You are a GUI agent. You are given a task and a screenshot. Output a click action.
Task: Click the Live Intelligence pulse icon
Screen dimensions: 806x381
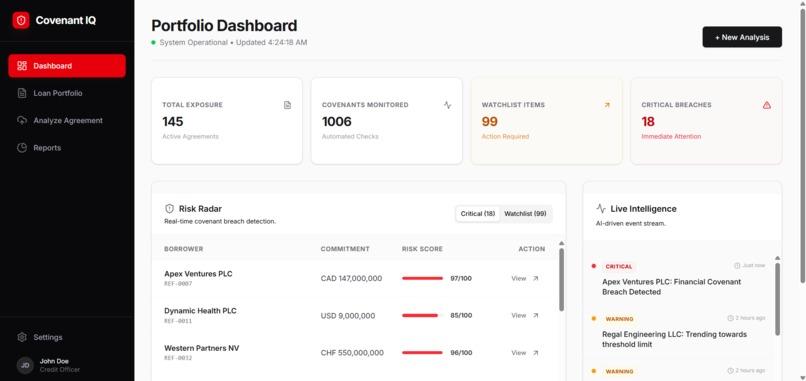tap(601, 209)
